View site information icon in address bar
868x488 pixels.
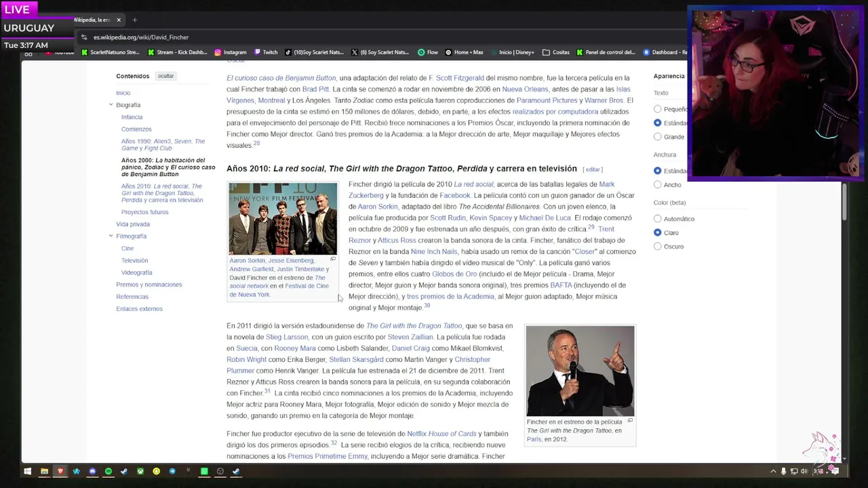pos(83,37)
